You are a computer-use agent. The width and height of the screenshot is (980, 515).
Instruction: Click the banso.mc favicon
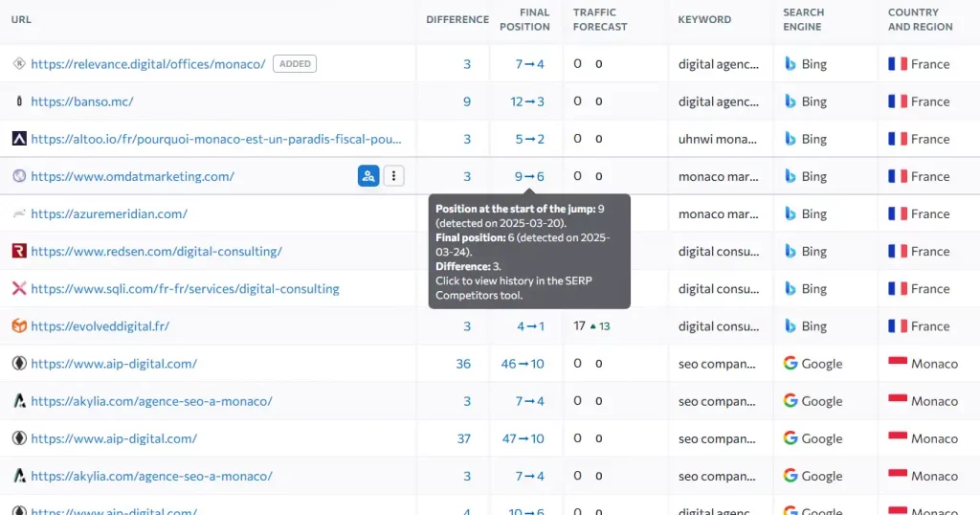click(x=19, y=101)
